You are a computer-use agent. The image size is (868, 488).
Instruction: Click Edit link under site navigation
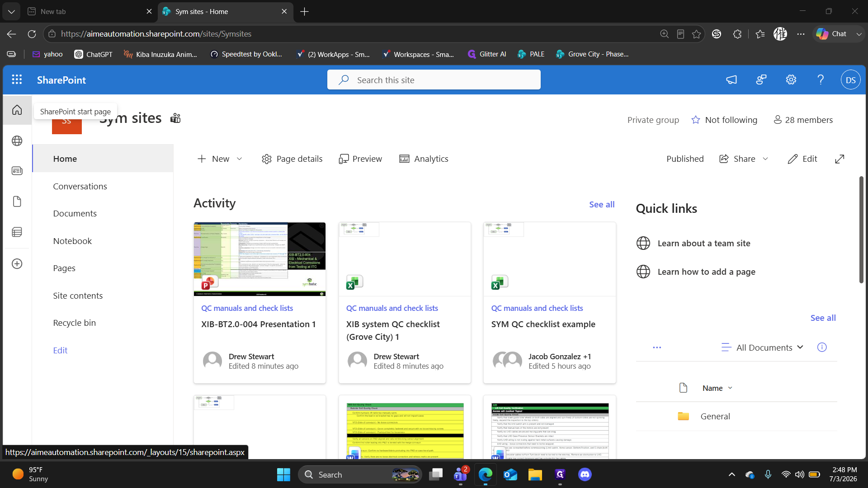pos(60,351)
